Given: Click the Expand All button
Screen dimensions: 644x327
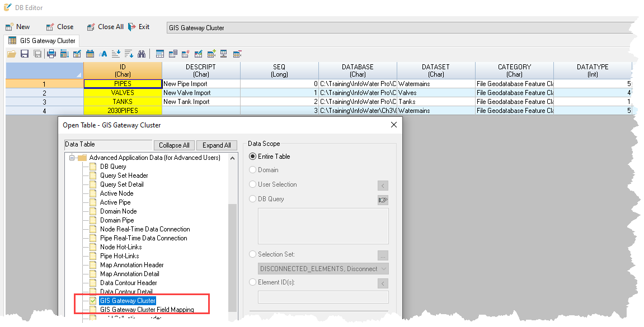Looking at the screenshot, I should coord(217,145).
